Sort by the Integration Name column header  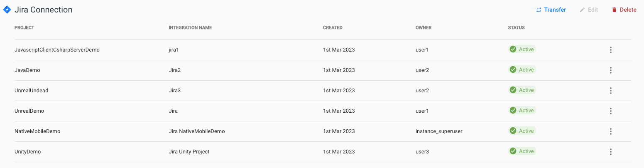tap(190, 28)
